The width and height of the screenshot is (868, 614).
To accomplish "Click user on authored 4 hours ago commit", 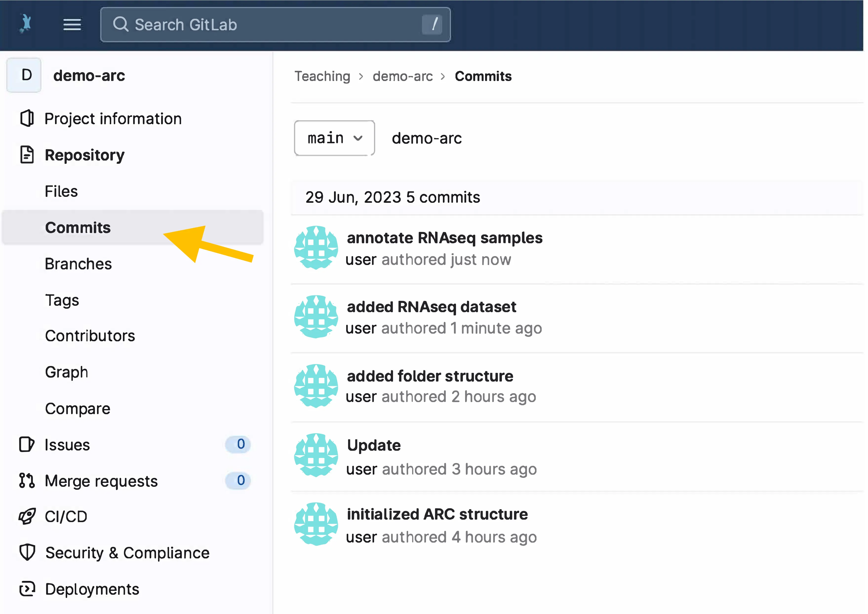I will pos(361,537).
